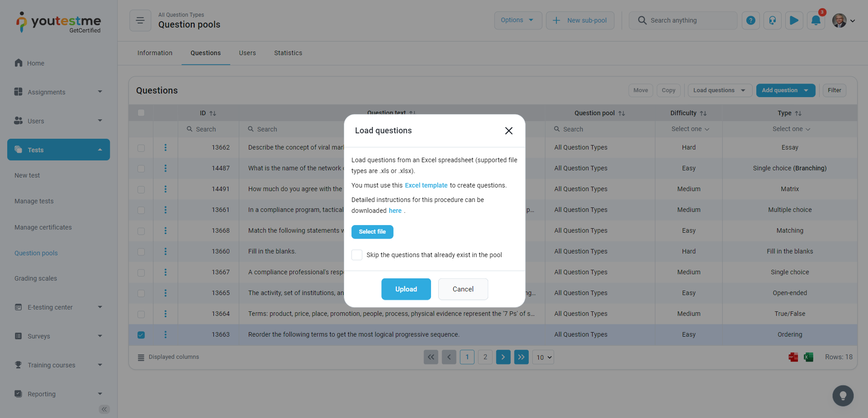Open the Options dropdown

517,20
